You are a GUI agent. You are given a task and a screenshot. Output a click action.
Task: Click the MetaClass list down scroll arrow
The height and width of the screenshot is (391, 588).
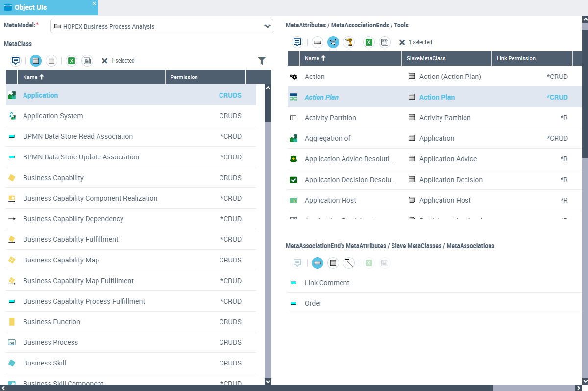268,381
